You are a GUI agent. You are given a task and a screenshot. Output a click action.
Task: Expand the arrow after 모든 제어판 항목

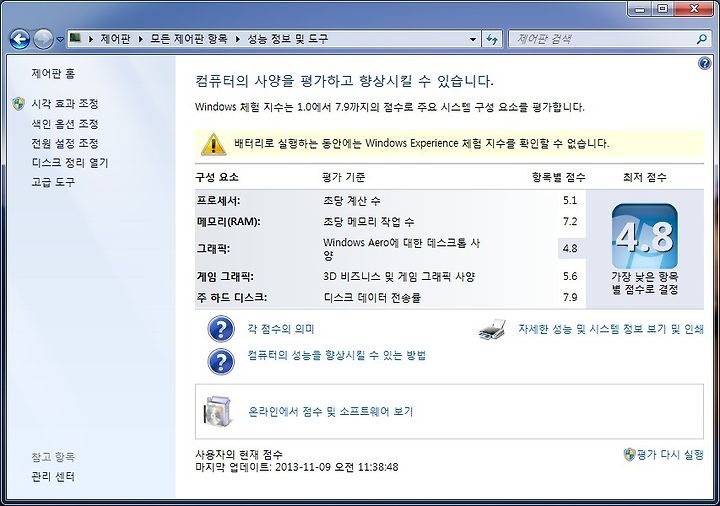(238, 39)
